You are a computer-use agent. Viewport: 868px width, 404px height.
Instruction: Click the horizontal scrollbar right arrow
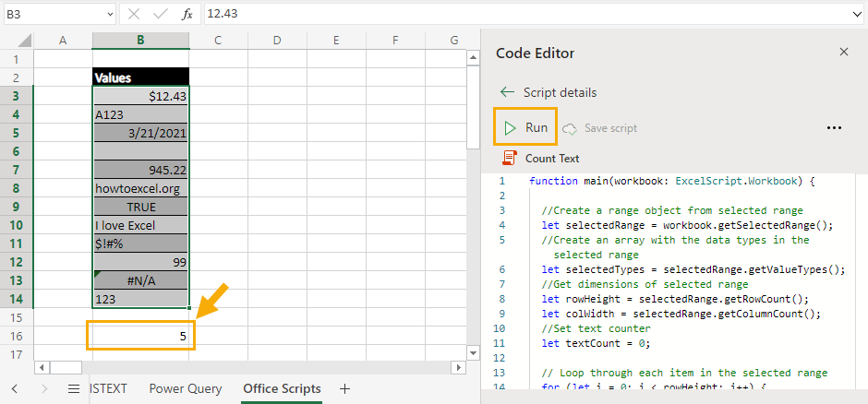coord(459,367)
